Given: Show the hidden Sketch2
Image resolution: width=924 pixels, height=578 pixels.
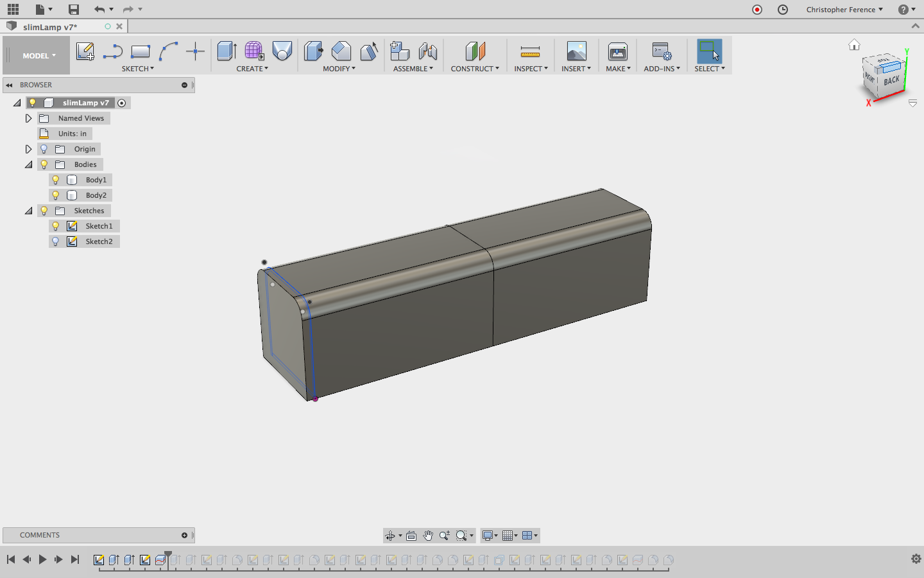Looking at the screenshot, I should (56, 241).
